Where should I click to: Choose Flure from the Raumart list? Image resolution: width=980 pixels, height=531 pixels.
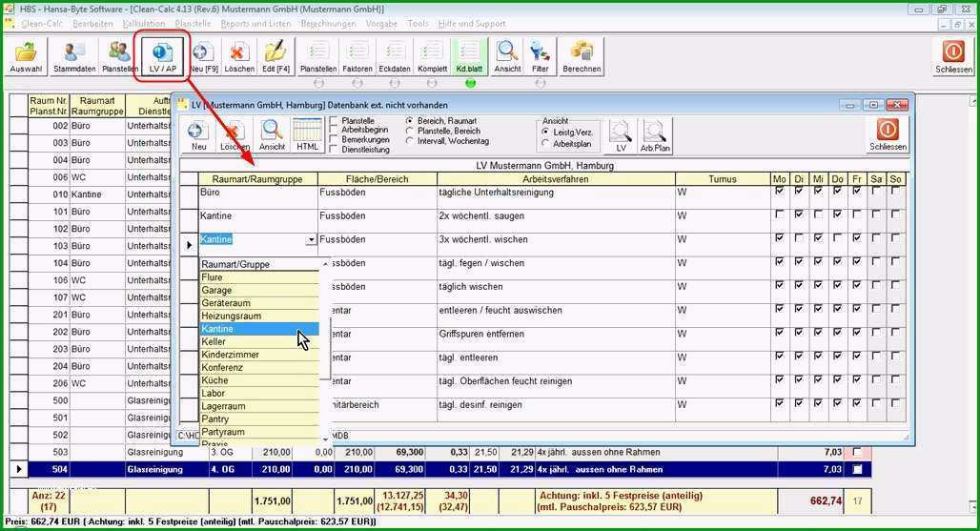click(x=259, y=277)
